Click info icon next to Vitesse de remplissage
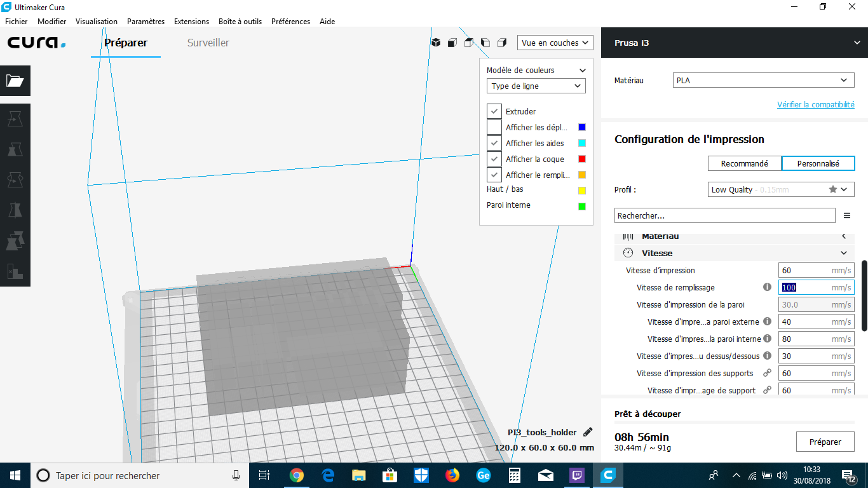This screenshot has height=488, width=868. [767, 287]
